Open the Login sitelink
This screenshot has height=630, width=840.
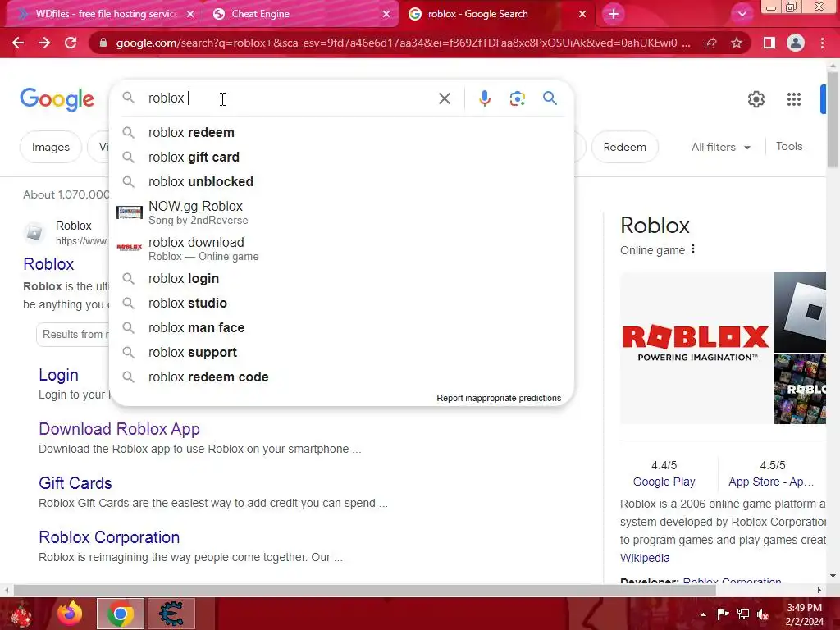point(58,375)
